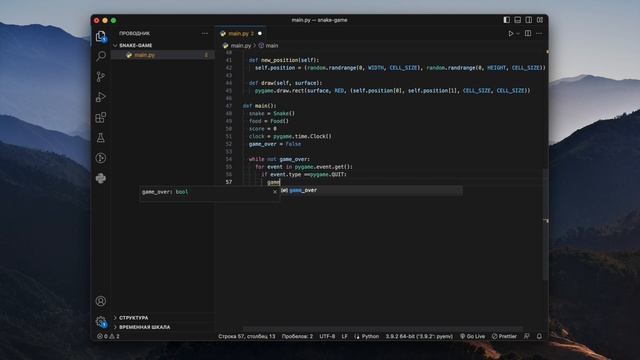Open the errors and warnings status item

tap(108, 336)
